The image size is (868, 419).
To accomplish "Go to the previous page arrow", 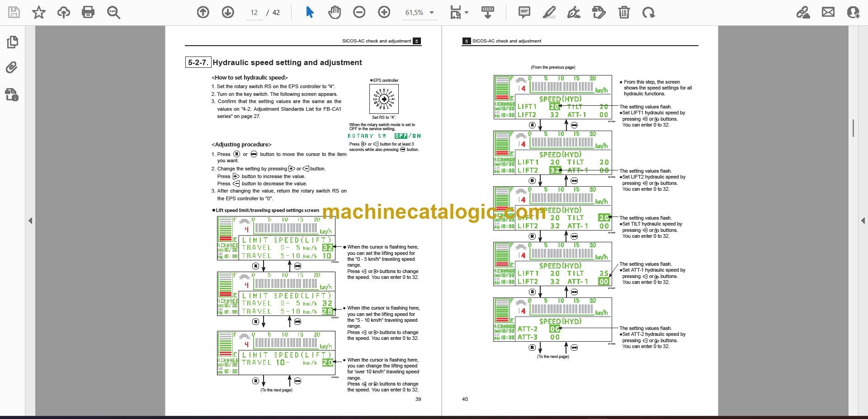I will (x=203, y=12).
